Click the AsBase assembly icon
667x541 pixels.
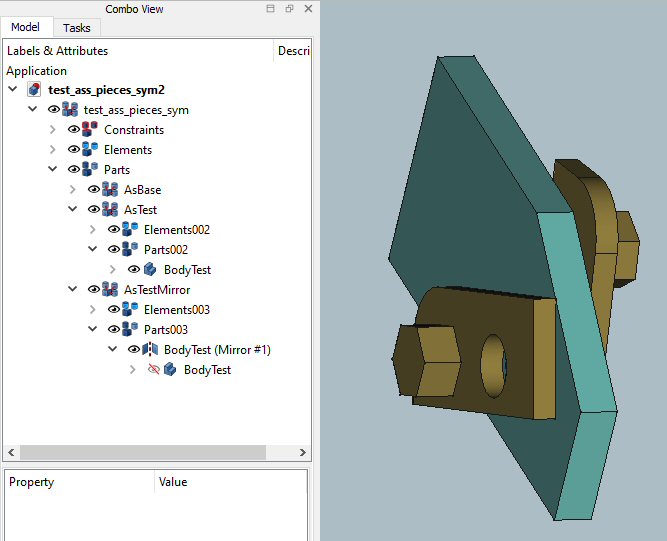110,190
